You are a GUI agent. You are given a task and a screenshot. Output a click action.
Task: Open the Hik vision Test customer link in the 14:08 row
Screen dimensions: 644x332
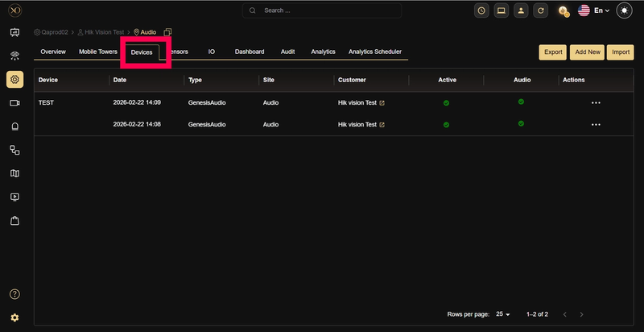pos(357,124)
